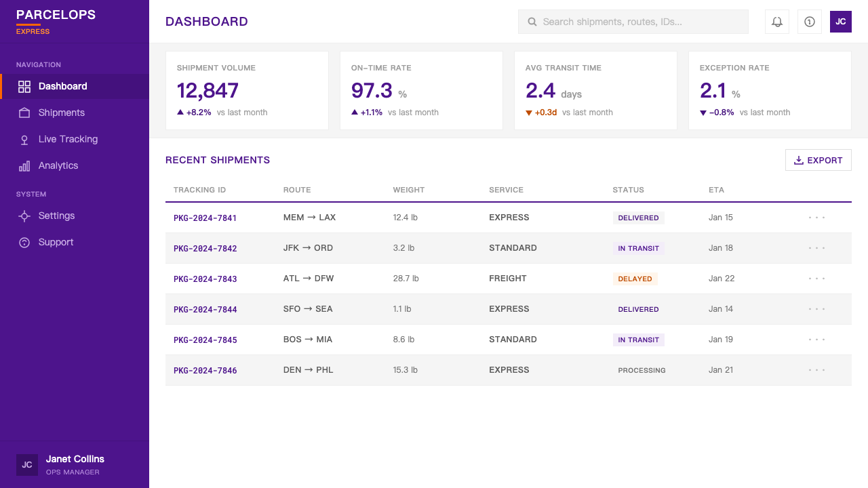
Task: Click the PROCESSING status label
Action: (x=642, y=371)
